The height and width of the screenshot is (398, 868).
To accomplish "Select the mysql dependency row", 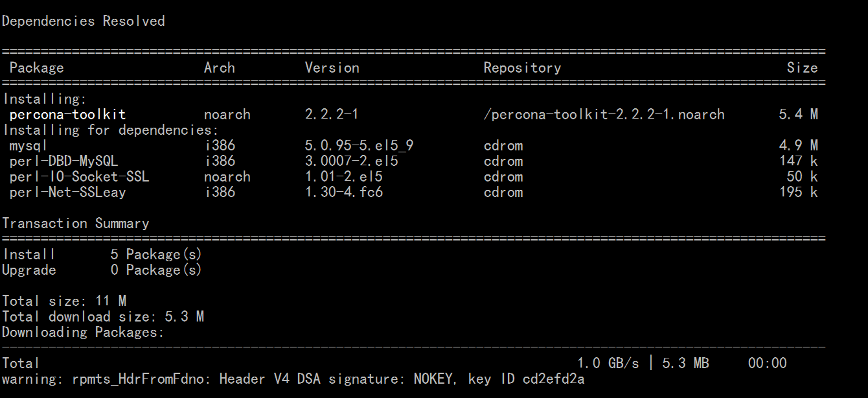I will 413,146.
